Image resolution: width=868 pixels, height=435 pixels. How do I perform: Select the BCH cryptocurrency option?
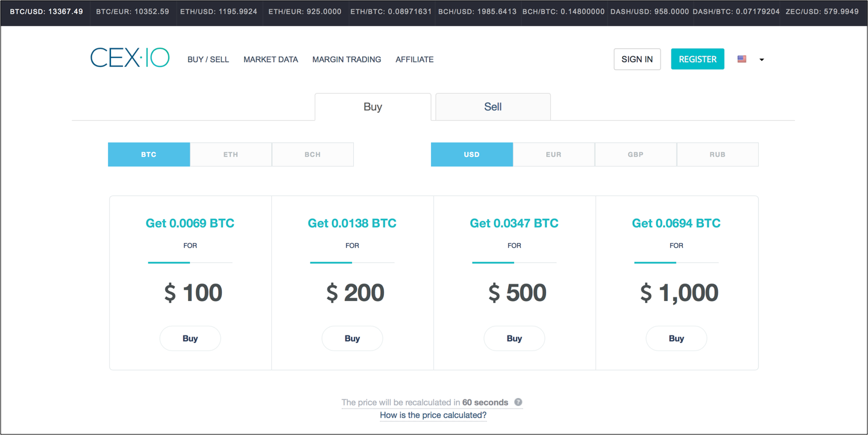(x=312, y=154)
